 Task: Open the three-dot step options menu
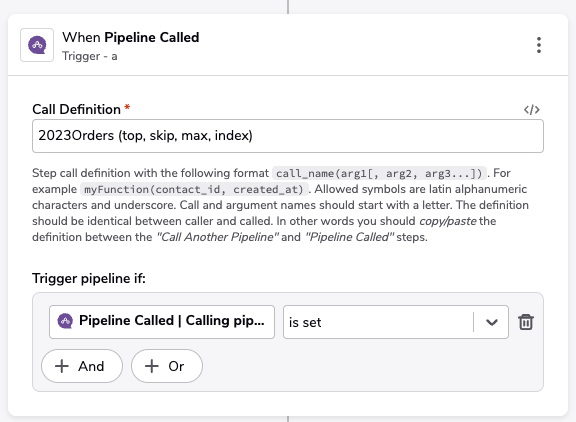(539, 45)
